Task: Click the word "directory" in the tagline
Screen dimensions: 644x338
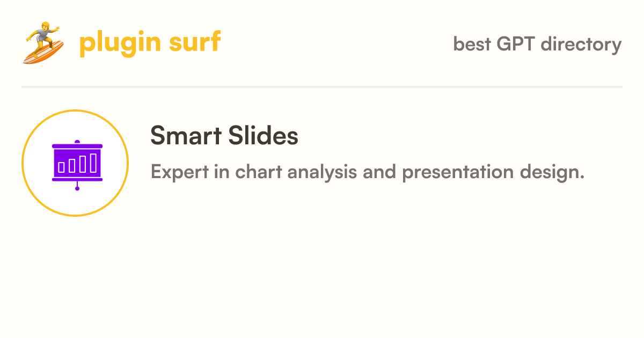Action: click(581, 45)
